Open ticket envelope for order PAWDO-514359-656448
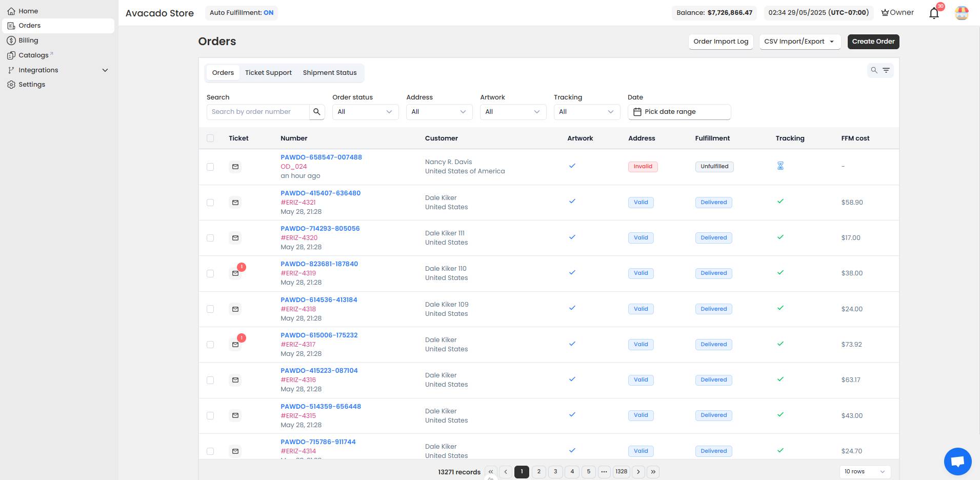The height and width of the screenshot is (480, 980). click(235, 415)
